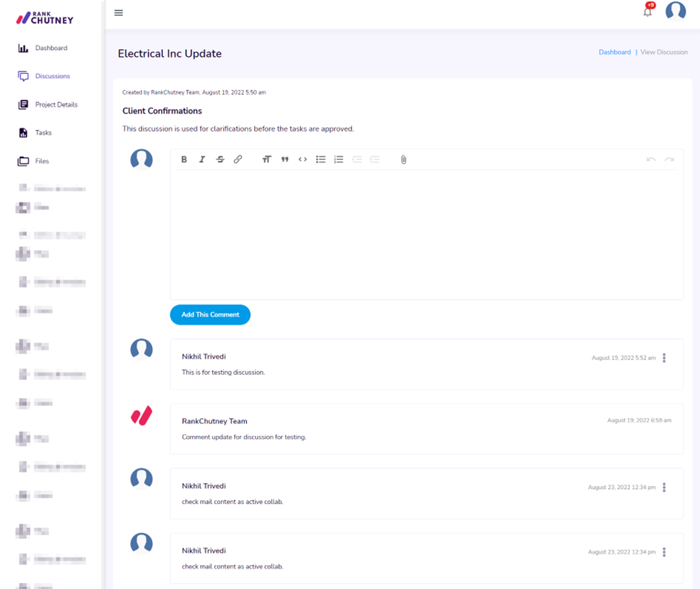The image size is (700, 589).
Task: Click the August 19, 2022 6:59 am timestamp
Action: [x=639, y=420]
